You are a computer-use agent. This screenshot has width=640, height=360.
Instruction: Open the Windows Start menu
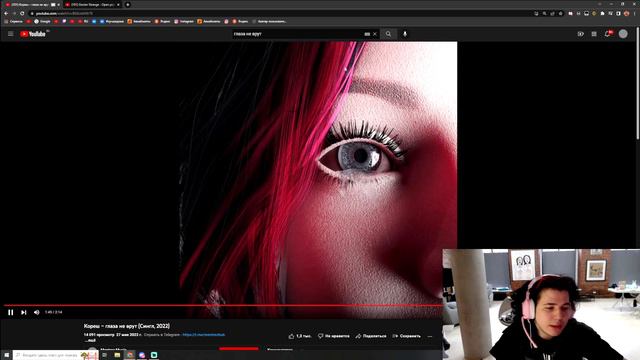tap(7, 355)
